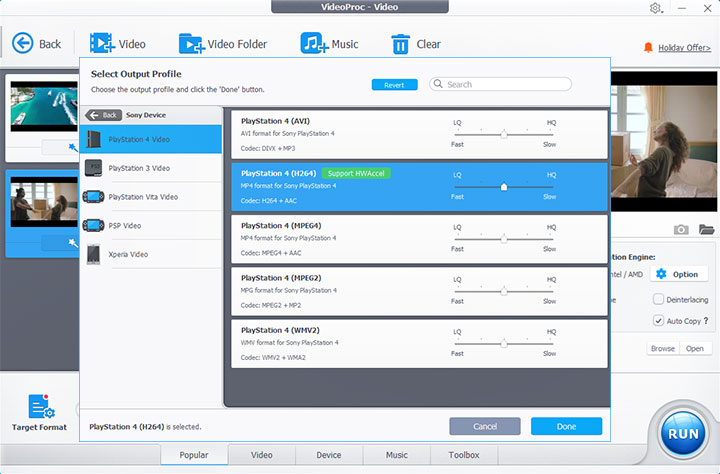Open the Target Format icon
This screenshot has width=720, height=474.
tap(41, 406)
